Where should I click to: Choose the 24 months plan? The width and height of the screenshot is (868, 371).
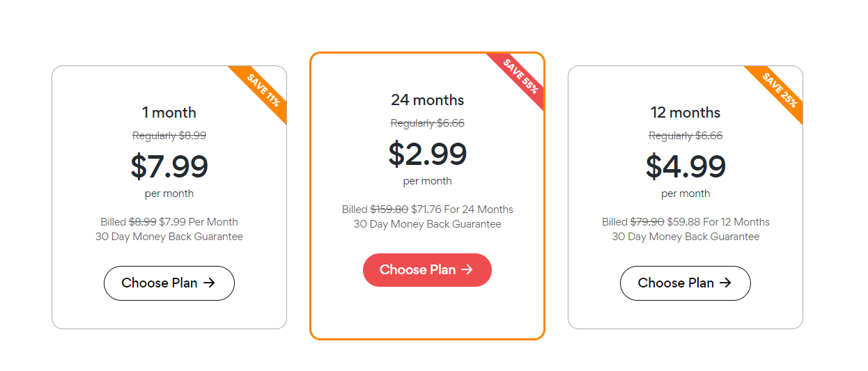tap(427, 270)
